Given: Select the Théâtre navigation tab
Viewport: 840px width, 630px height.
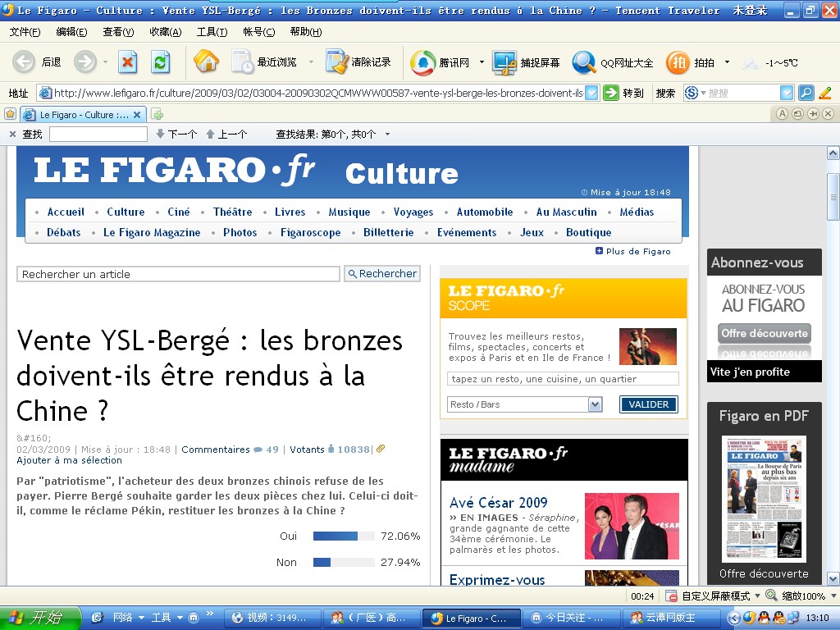Looking at the screenshot, I should [x=232, y=212].
